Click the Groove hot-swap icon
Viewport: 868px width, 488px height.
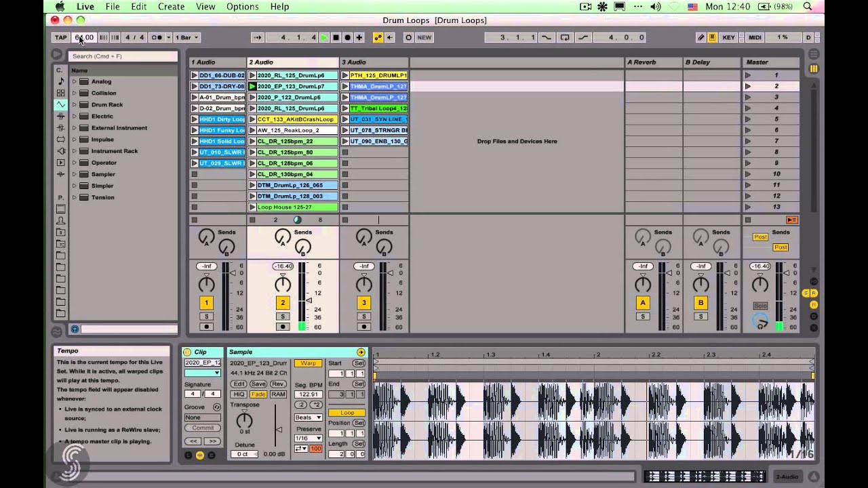point(216,407)
